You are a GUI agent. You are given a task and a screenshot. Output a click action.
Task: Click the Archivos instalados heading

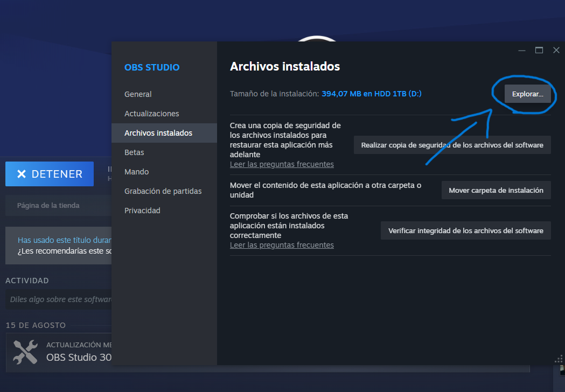pyautogui.click(x=285, y=66)
